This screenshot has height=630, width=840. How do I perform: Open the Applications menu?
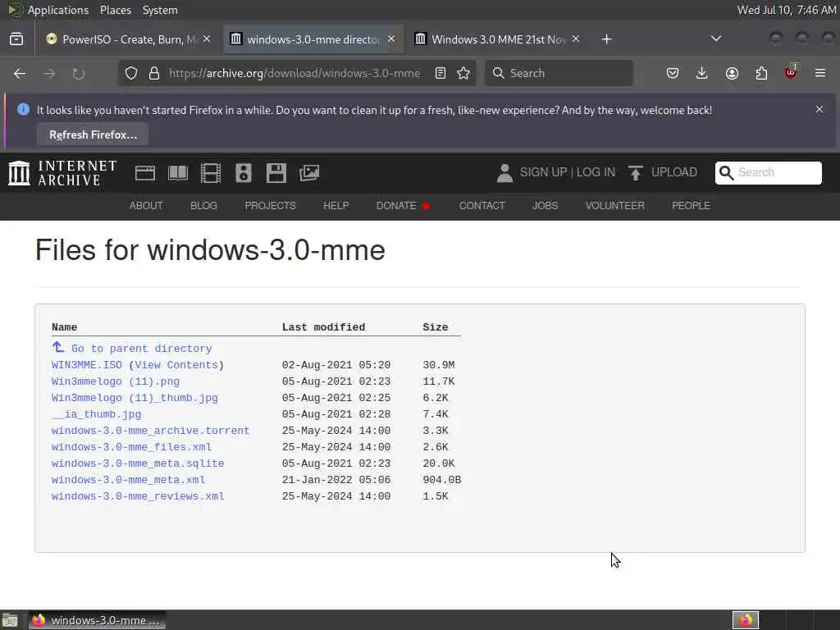pyautogui.click(x=58, y=10)
